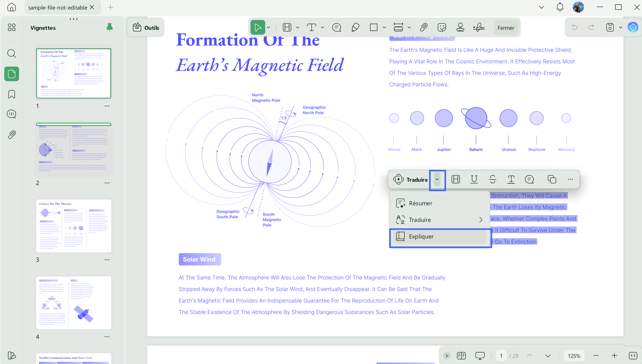
Task: Select the stamp tool in annotation toolbar
Action: (460, 28)
